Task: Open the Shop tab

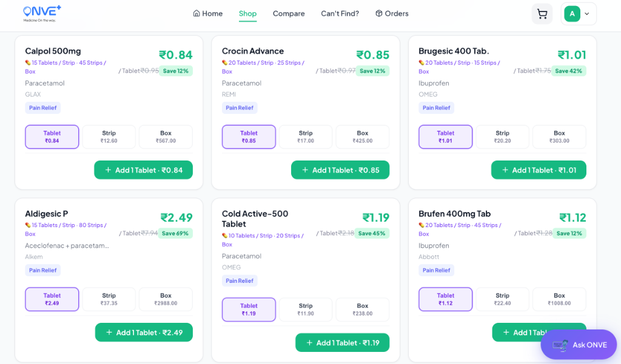Action: coord(247,13)
